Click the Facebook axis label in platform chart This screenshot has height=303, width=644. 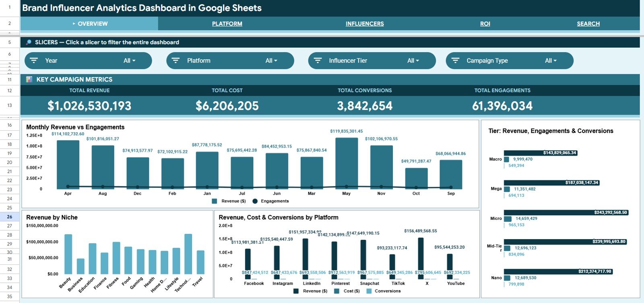click(x=254, y=284)
